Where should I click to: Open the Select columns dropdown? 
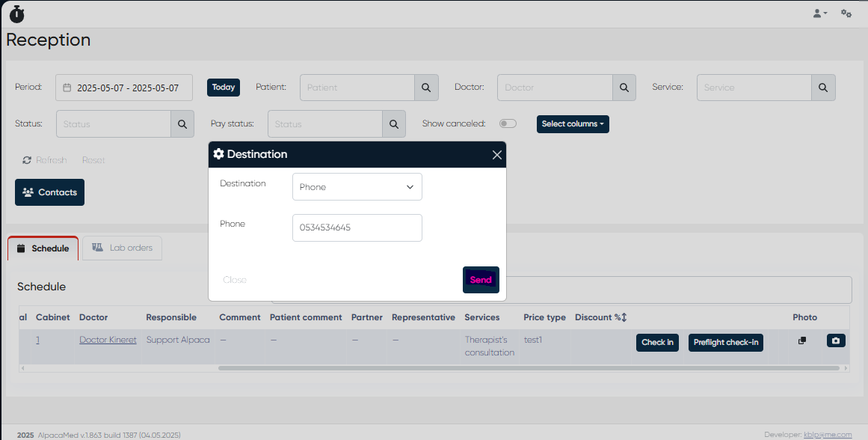pos(573,124)
